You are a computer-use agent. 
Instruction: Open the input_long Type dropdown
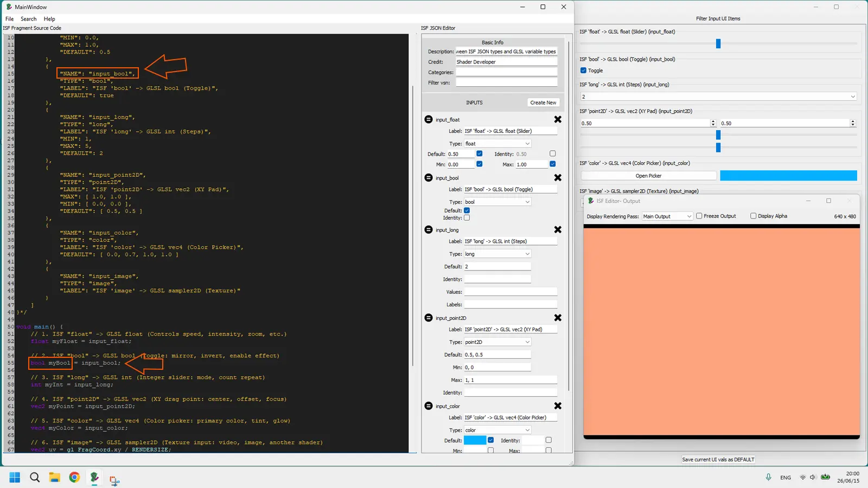(497, 254)
